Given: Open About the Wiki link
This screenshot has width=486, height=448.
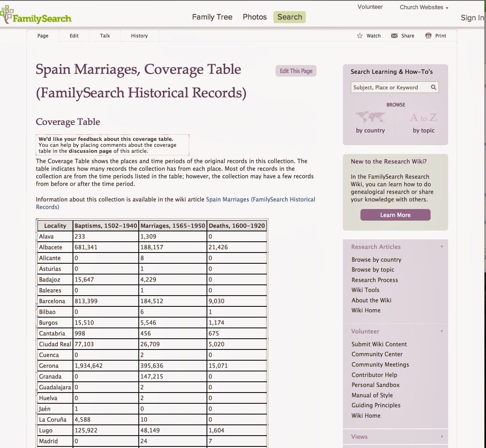Looking at the screenshot, I should [x=371, y=300].
